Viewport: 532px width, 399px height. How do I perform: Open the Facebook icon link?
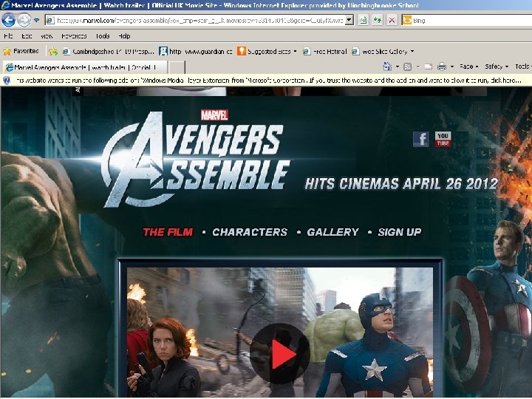point(420,139)
